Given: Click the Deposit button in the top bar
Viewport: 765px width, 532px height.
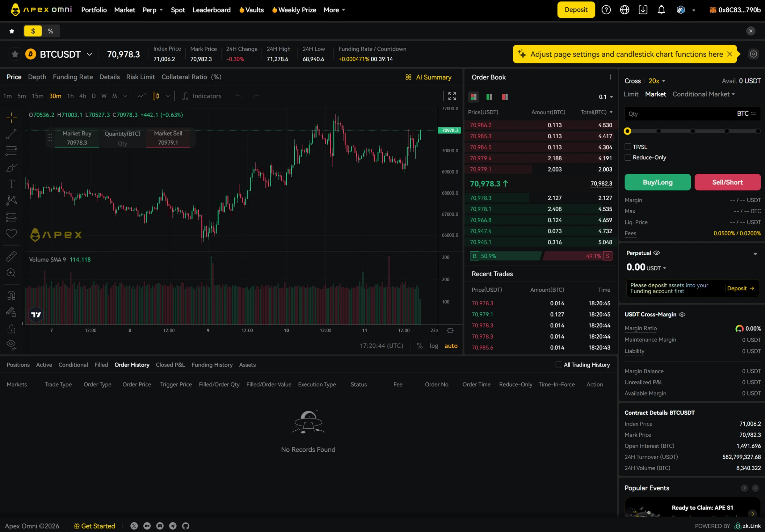Looking at the screenshot, I should pyautogui.click(x=576, y=10).
